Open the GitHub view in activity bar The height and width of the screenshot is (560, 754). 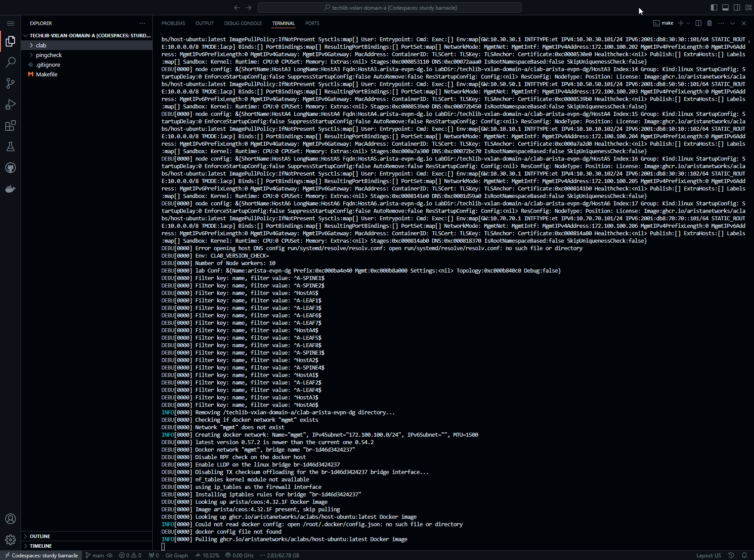coord(11,168)
